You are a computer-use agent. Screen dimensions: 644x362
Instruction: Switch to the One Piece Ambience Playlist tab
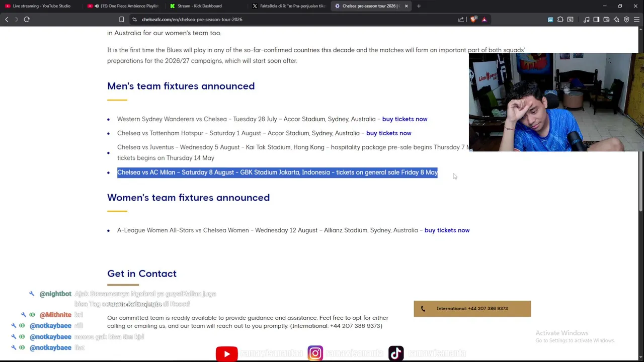click(x=123, y=6)
